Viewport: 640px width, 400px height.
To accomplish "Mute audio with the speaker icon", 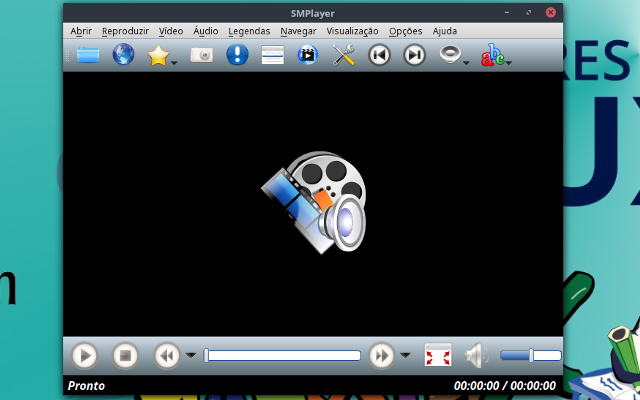I will click(477, 355).
